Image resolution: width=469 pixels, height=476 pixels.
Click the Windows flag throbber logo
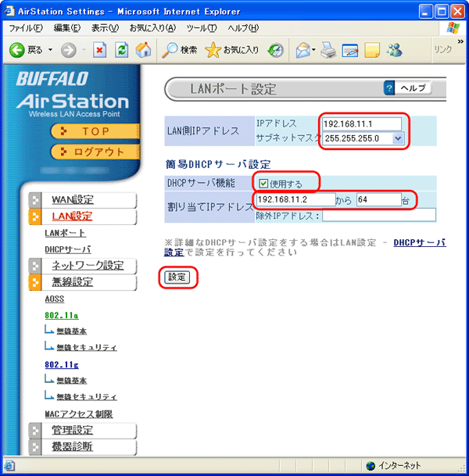tap(453, 28)
